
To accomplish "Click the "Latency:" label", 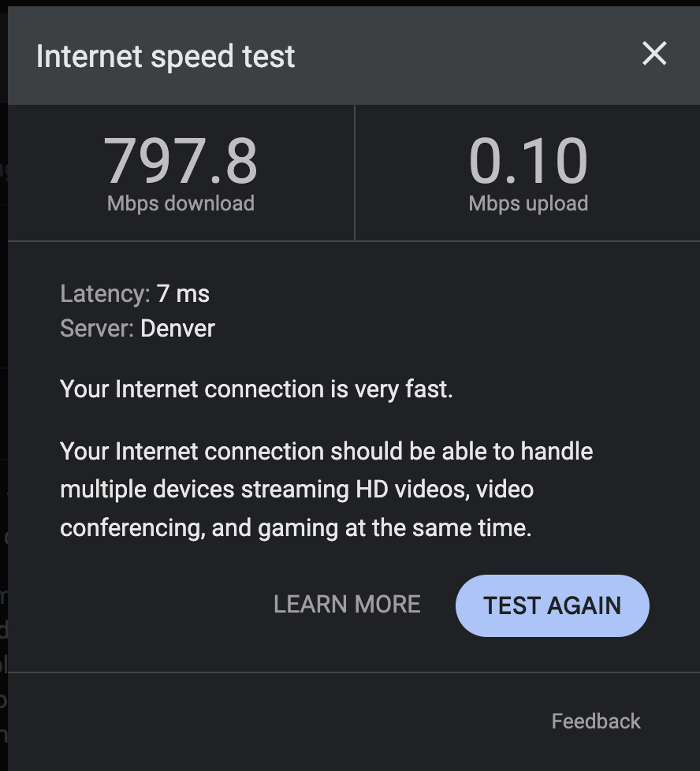I will pos(105,295).
